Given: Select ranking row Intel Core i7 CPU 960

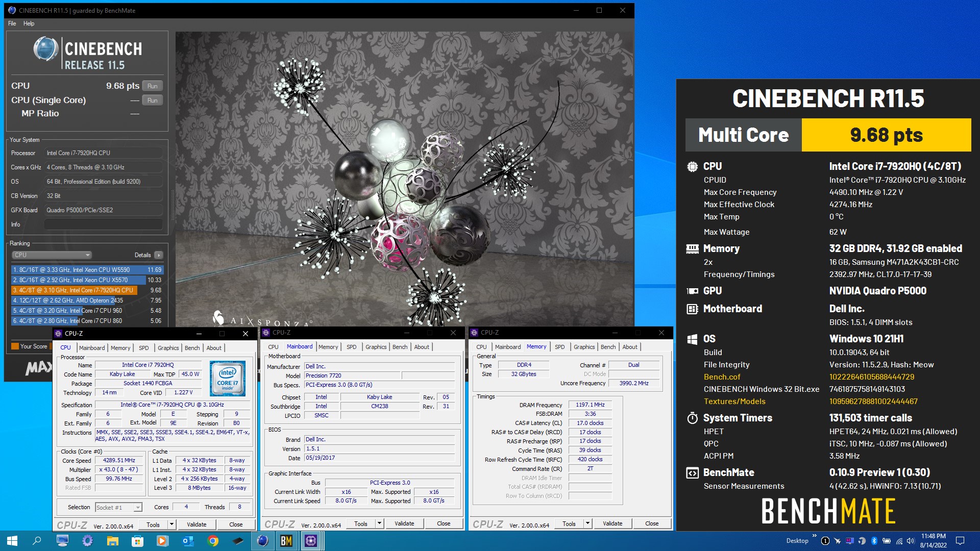Looking at the screenshot, I should (87, 311).
